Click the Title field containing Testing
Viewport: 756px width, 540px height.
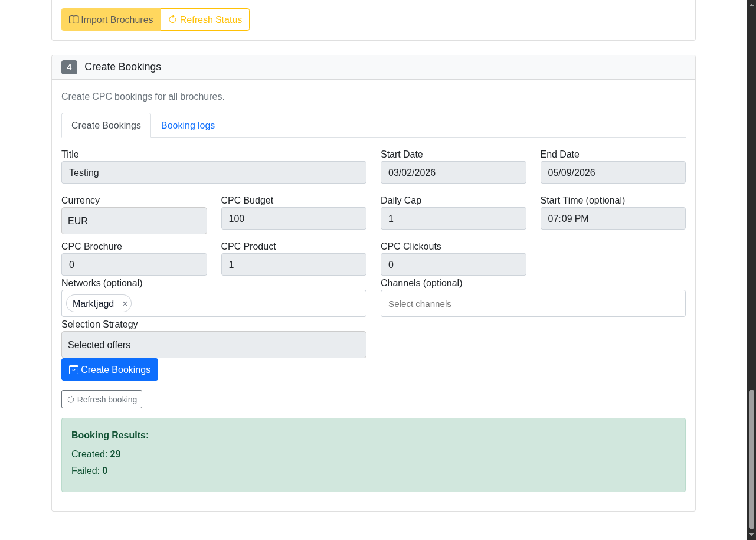tap(214, 172)
